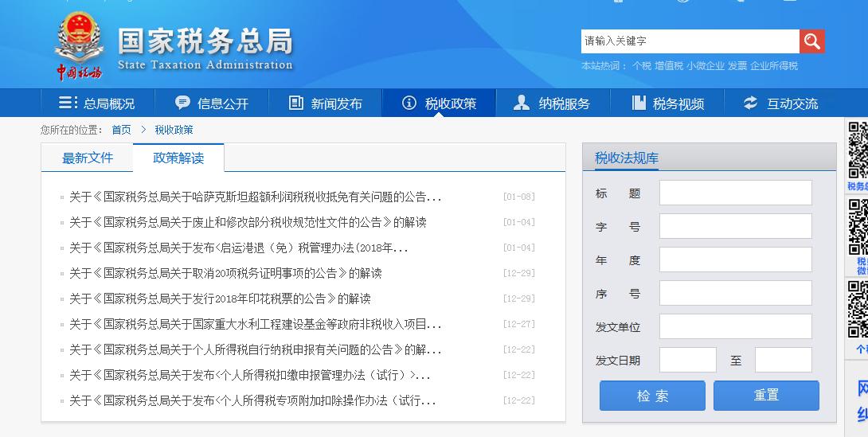Click the national emblem logo
The image size is (868, 437).
coord(79,37)
